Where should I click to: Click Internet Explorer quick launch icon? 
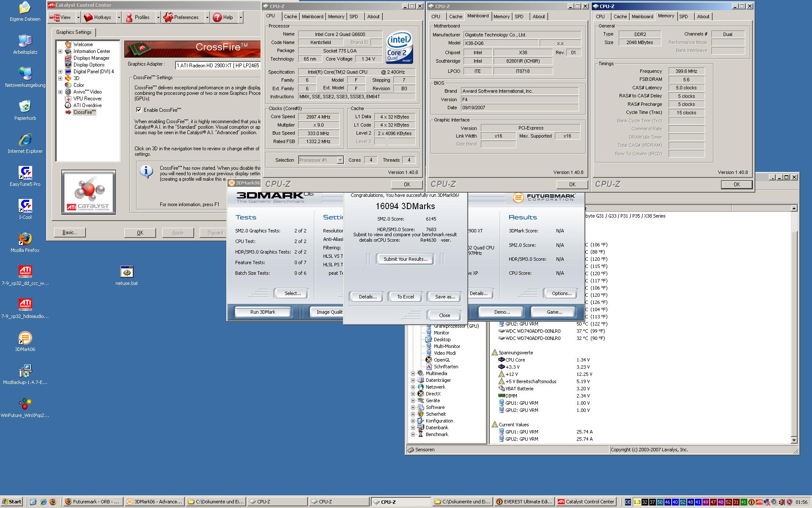[x=43, y=502]
